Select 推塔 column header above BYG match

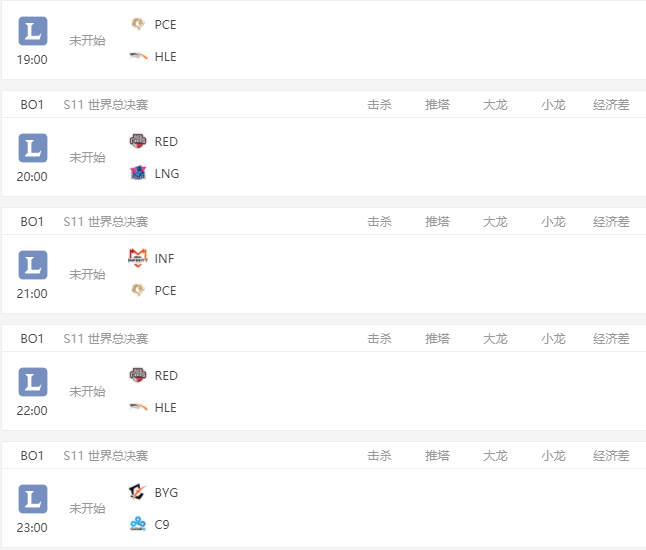(x=437, y=456)
